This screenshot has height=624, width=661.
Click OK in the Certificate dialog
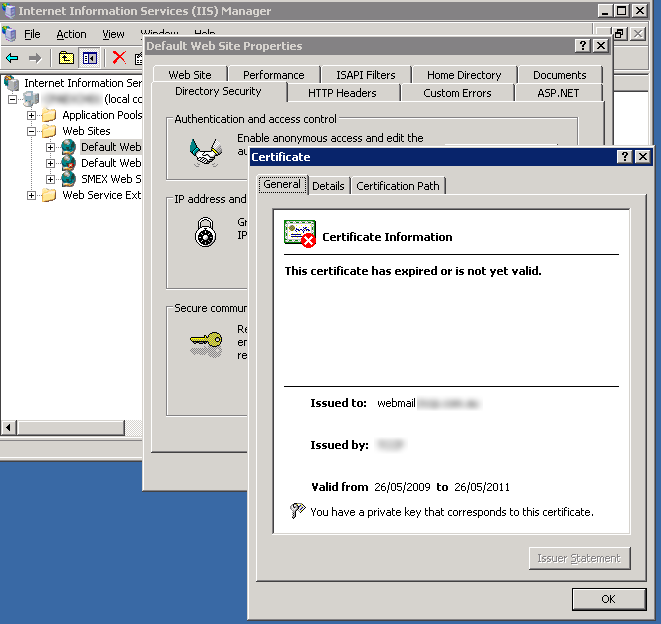point(608,599)
